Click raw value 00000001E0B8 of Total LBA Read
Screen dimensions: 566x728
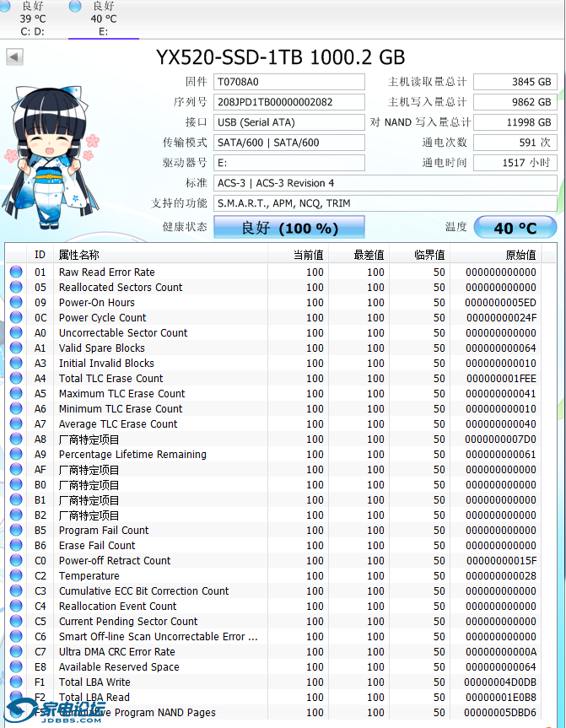click(500, 698)
